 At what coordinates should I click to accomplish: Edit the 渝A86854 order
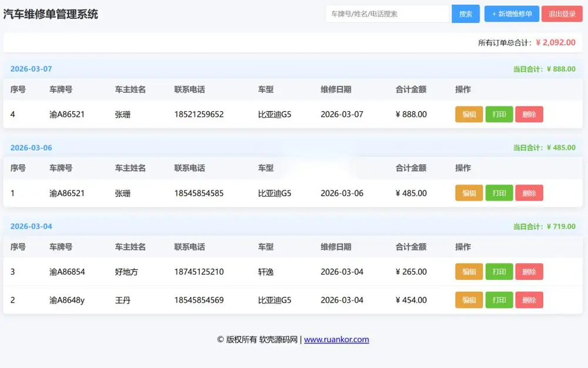[469, 272]
